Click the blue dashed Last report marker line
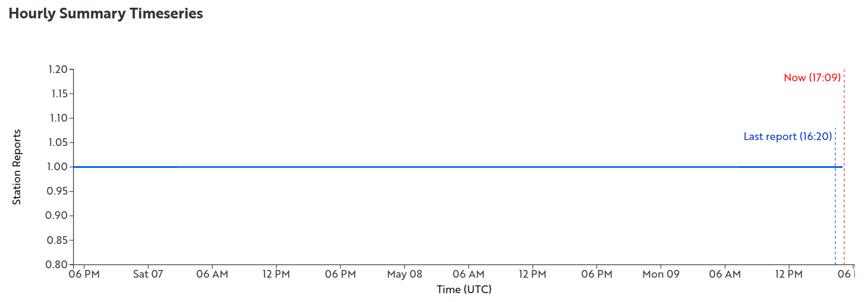The height and width of the screenshot is (302, 868). [835, 225]
